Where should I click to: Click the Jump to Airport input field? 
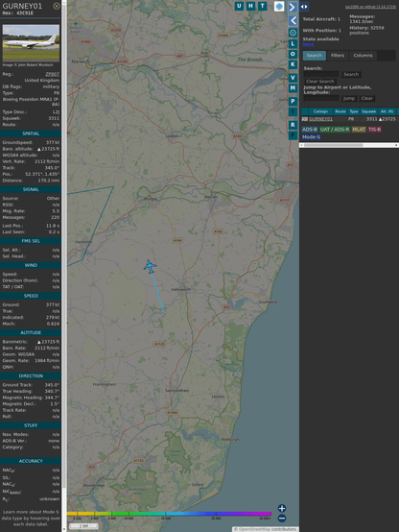point(321,98)
